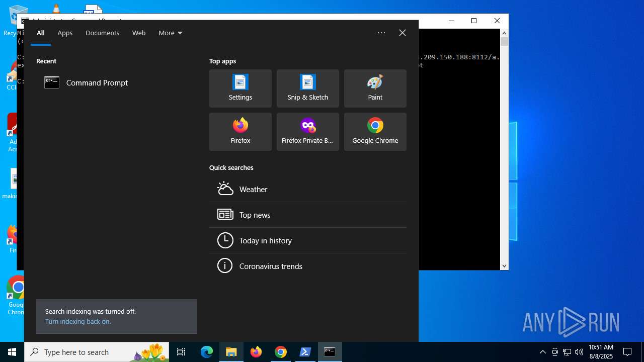Switch to Command Prompt taskbar button
This screenshot has height=362, width=644.
pos(330,352)
